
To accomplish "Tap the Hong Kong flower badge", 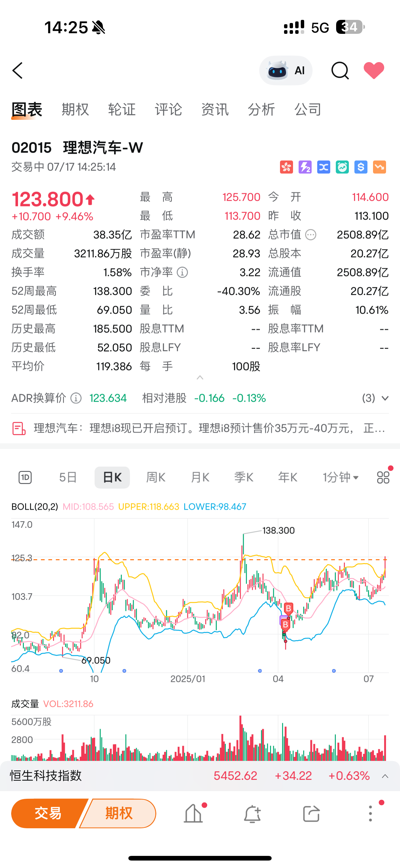I will 287,167.
